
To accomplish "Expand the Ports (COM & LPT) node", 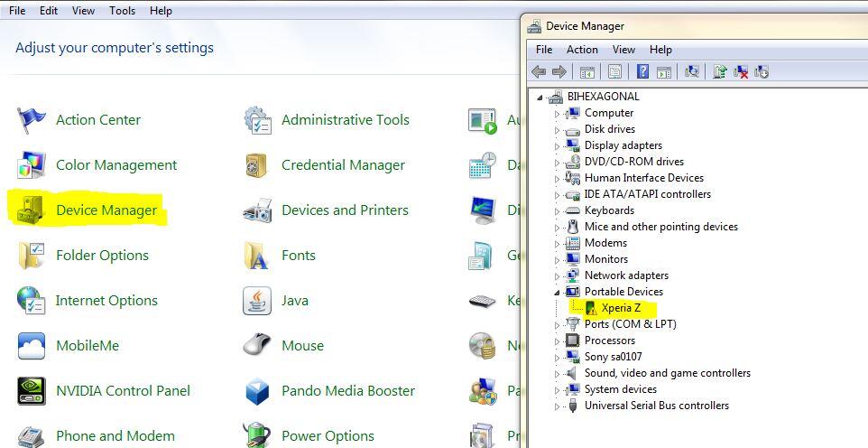I will tap(557, 325).
